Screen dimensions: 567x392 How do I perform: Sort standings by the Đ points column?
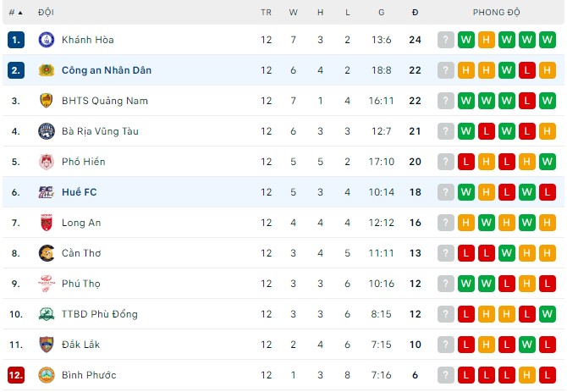point(415,13)
